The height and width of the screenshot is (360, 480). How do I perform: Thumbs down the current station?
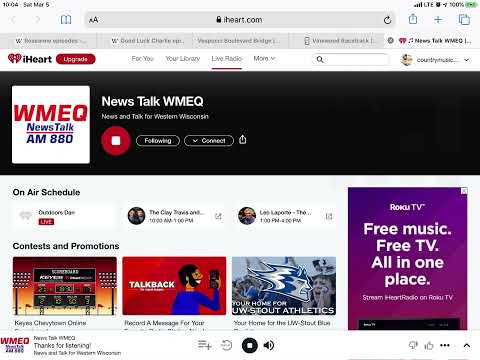pos(413,345)
